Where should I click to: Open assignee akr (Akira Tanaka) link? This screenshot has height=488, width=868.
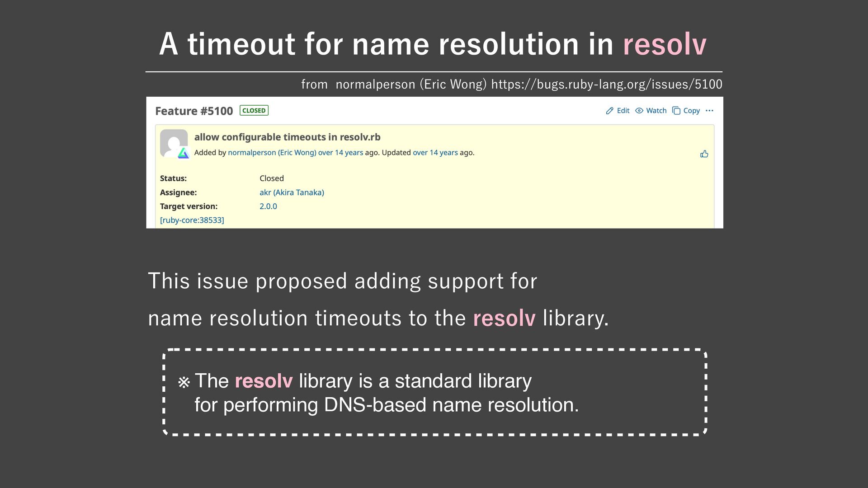(292, 192)
